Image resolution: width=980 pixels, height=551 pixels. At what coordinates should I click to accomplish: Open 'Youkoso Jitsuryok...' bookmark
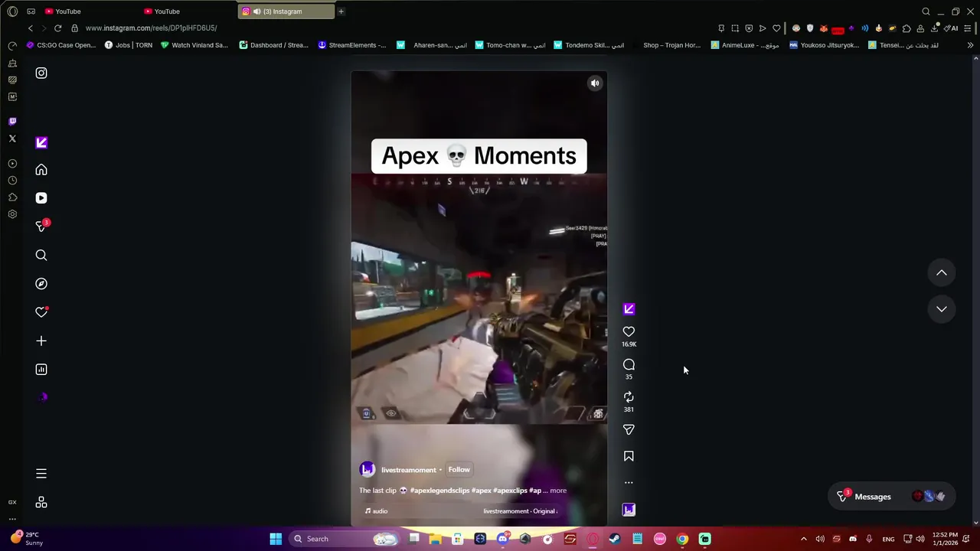[825, 45]
